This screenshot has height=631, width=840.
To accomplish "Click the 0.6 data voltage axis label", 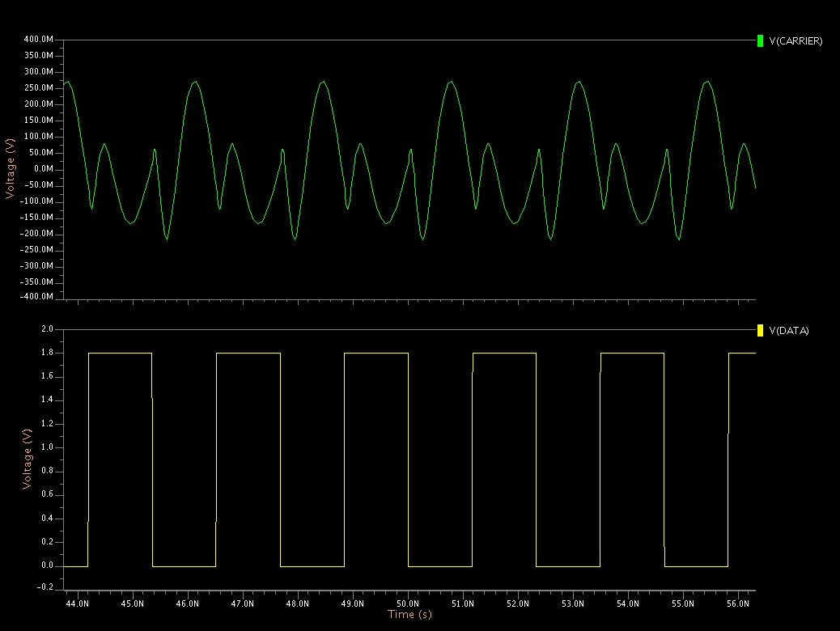I will [47, 494].
